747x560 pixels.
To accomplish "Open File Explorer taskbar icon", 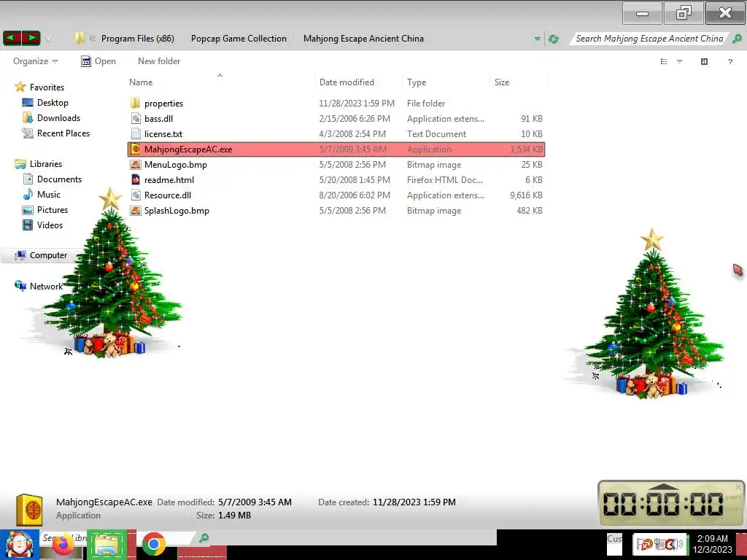I will [107, 545].
